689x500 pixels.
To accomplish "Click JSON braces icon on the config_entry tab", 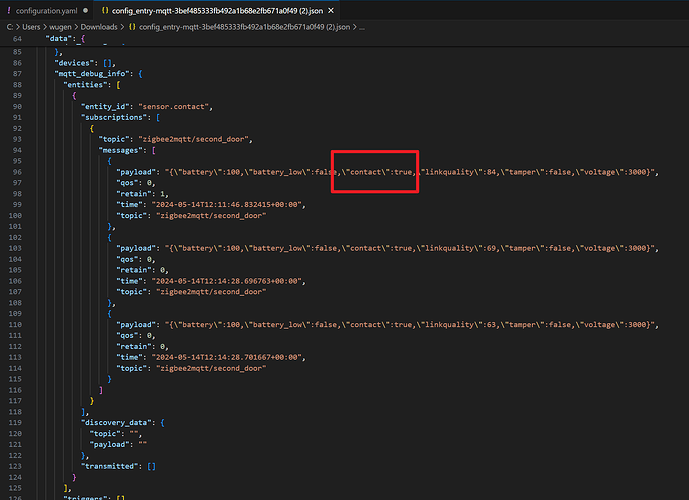I will [x=105, y=11].
